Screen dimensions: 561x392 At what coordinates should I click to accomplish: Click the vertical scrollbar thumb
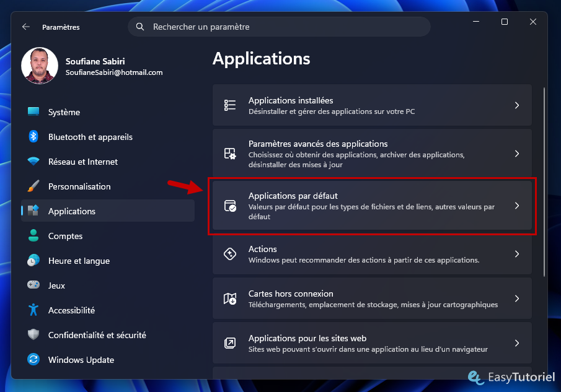(x=544, y=181)
